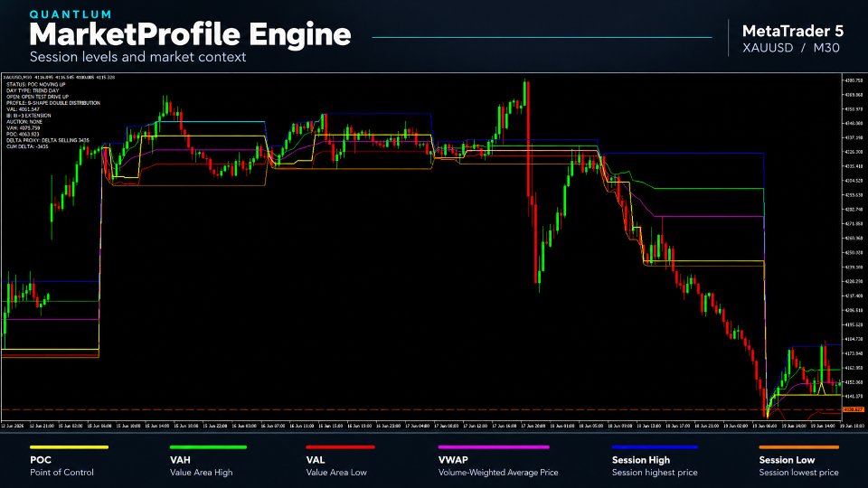Click 'CUM DELTA: -3435' line
Viewport: 868px width, 488px height.
click(x=27, y=146)
